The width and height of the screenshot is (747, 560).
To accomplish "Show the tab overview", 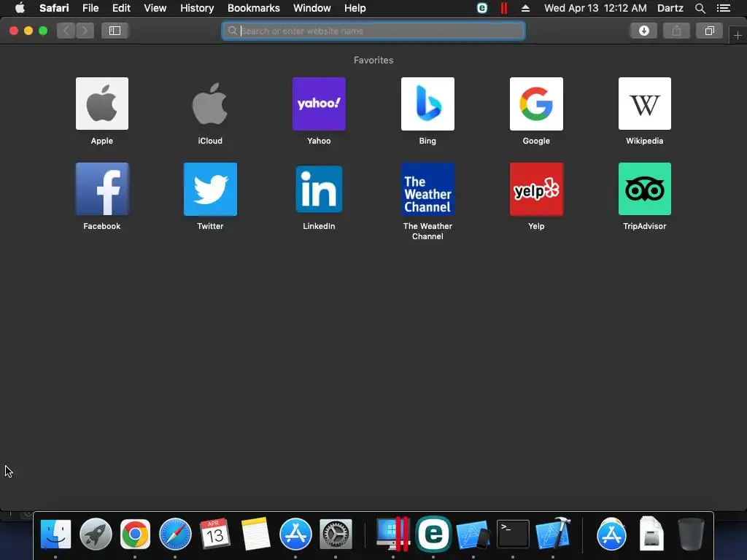I will pyautogui.click(x=709, y=31).
